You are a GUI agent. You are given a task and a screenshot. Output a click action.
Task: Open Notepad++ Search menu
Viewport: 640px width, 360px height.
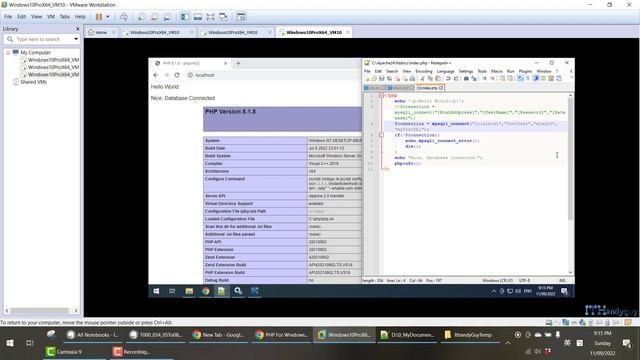(x=392, y=71)
